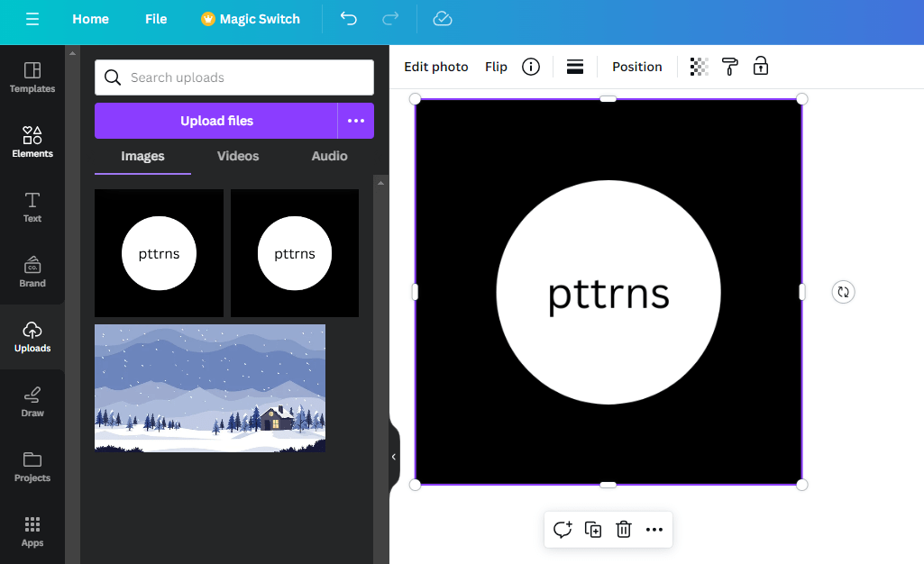
Task: Select the winter landscape thumbnail
Action: click(x=209, y=387)
